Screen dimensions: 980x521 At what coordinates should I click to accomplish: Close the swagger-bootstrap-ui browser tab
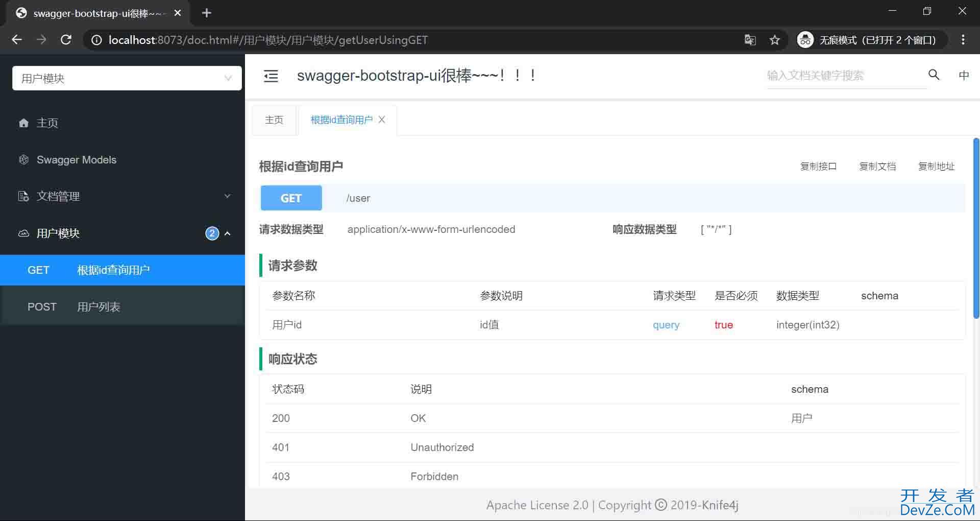click(178, 13)
